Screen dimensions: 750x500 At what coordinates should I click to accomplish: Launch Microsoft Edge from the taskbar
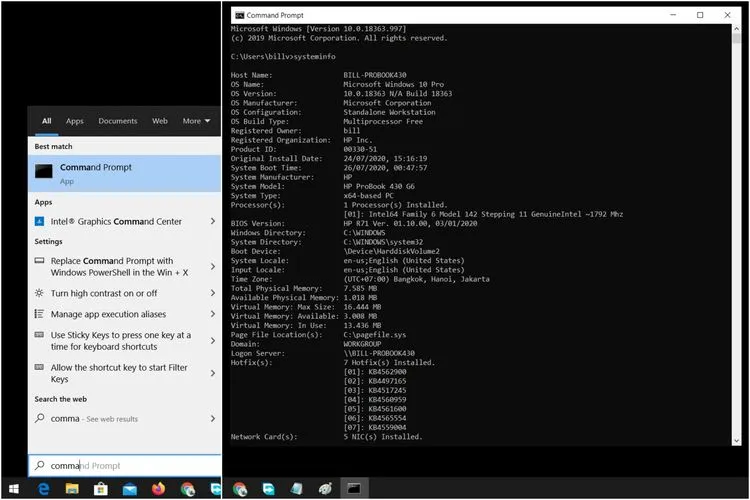[44, 489]
